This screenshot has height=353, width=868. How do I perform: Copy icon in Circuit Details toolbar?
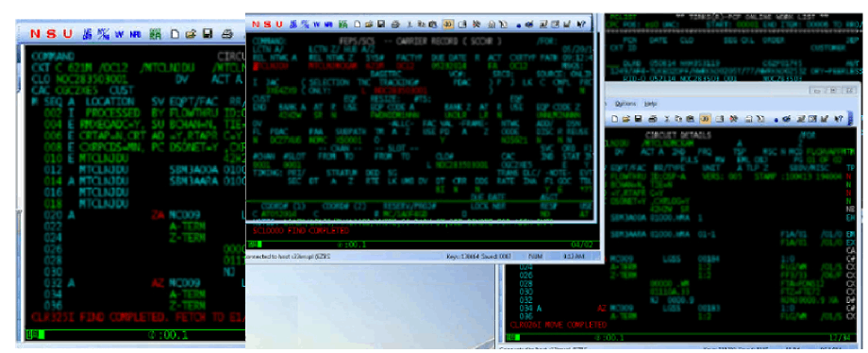tap(678, 119)
